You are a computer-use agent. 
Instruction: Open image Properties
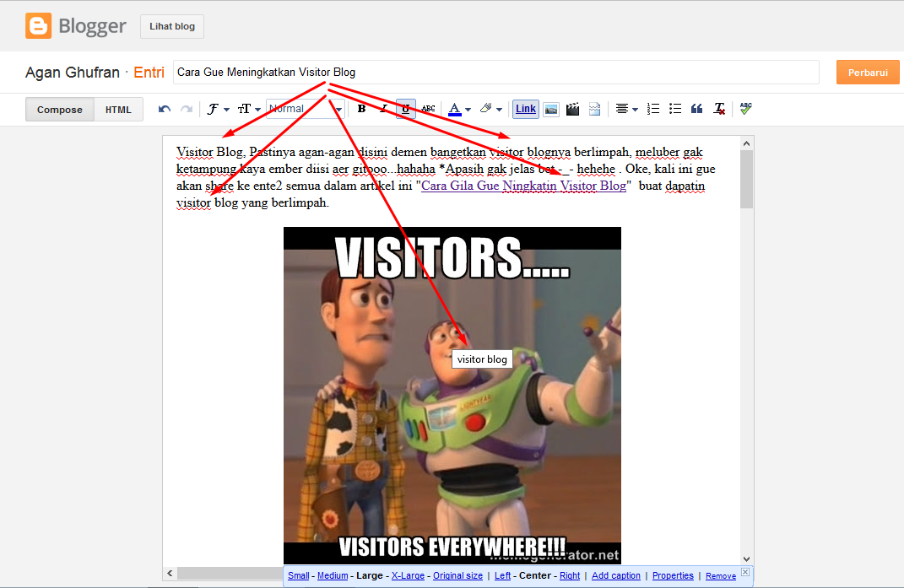(673, 575)
